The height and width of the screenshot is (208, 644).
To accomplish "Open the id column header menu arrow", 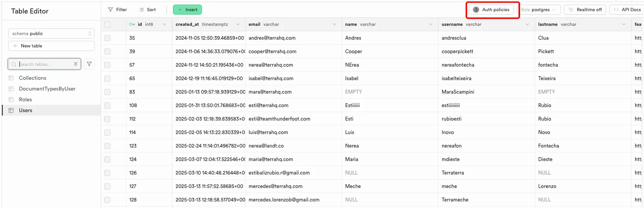I will 164,24.
